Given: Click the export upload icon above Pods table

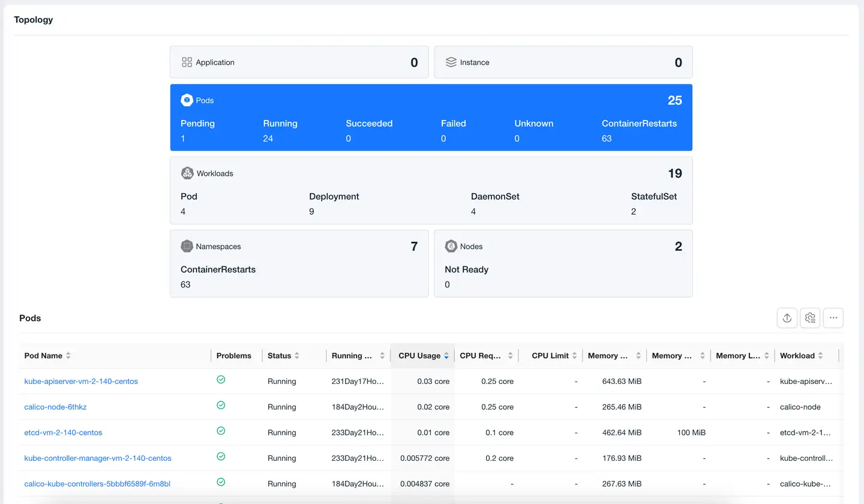Looking at the screenshot, I should [787, 318].
